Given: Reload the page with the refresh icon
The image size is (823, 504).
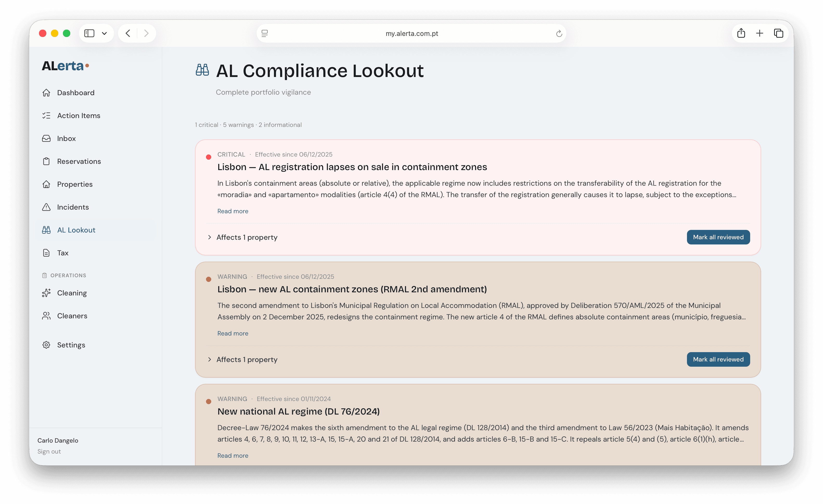Looking at the screenshot, I should (x=559, y=33).
